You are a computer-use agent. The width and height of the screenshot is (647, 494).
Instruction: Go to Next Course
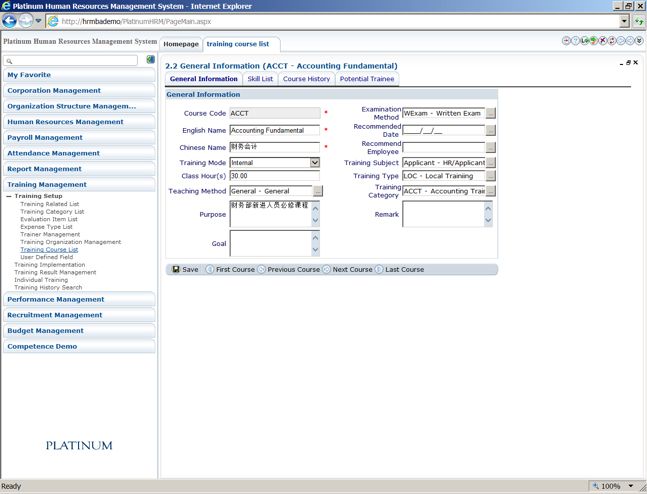(x=347, y=269)
